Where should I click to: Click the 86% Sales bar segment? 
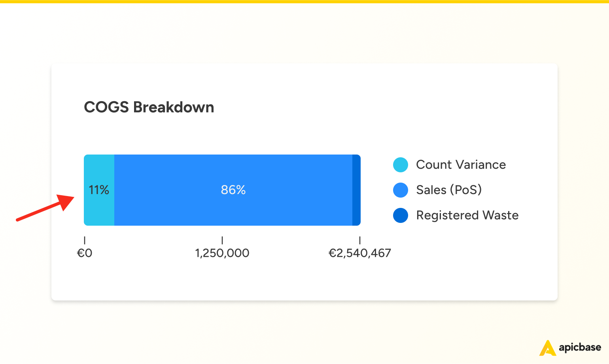click(x=233, y=190)
